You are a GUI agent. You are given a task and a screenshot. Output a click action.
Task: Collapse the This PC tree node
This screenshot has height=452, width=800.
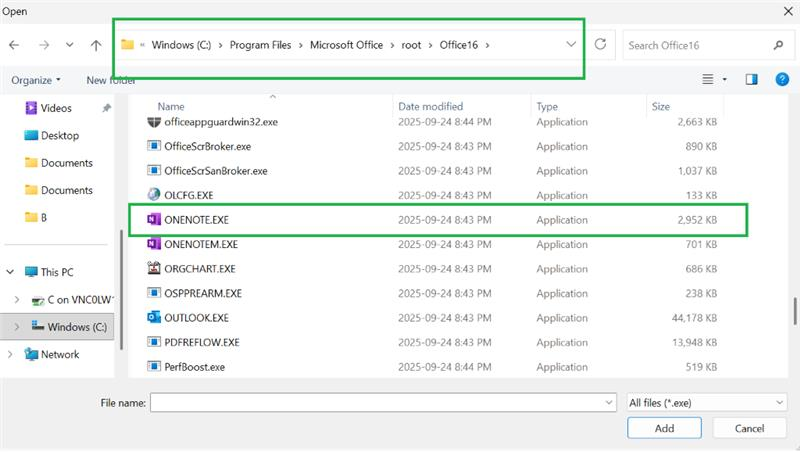[10, 272]
